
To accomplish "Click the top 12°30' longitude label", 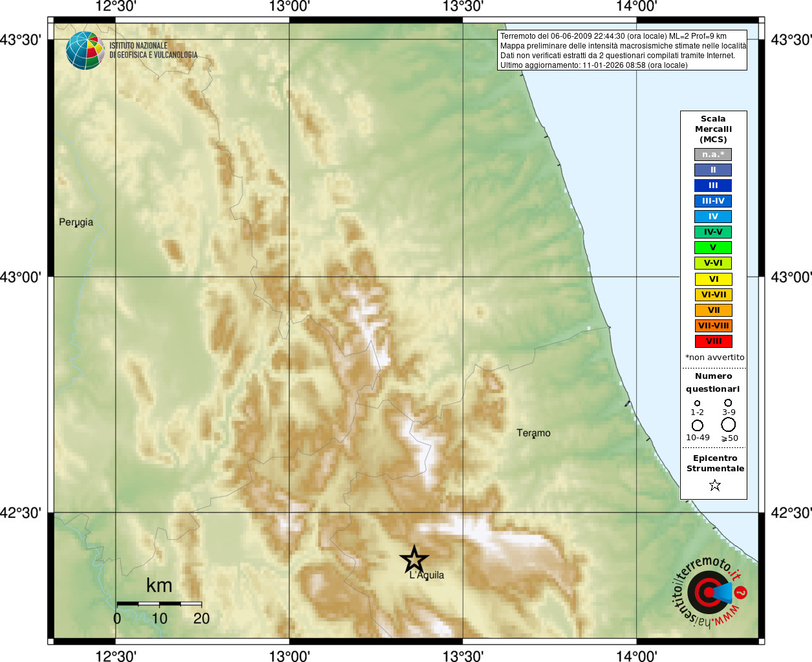I will [116, 6].
